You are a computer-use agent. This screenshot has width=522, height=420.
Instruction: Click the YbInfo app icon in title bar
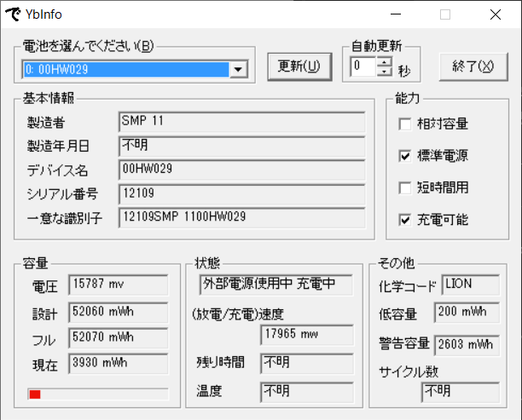pos(14,14)
